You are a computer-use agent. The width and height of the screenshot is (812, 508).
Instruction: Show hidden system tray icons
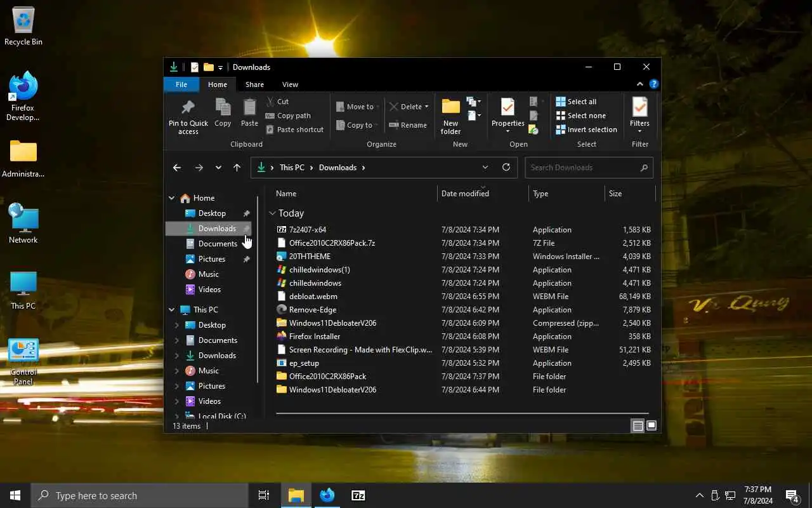700,495
